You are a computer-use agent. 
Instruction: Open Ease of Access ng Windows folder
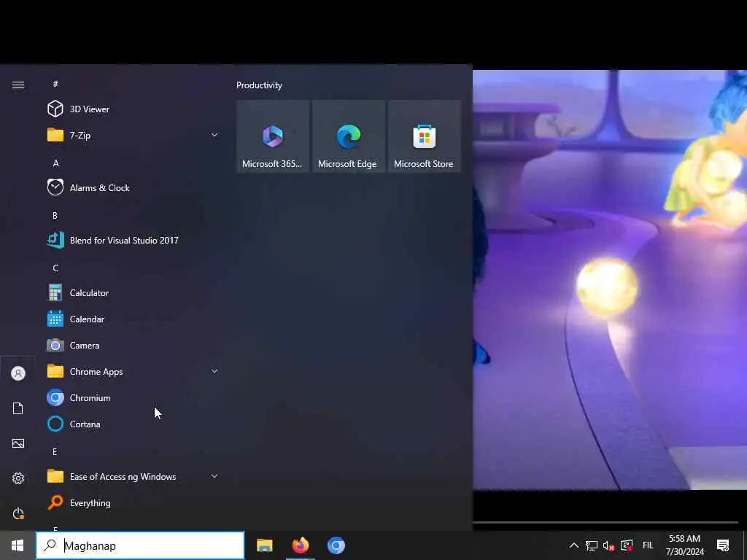pyautogui.click(x=133, y=476)
